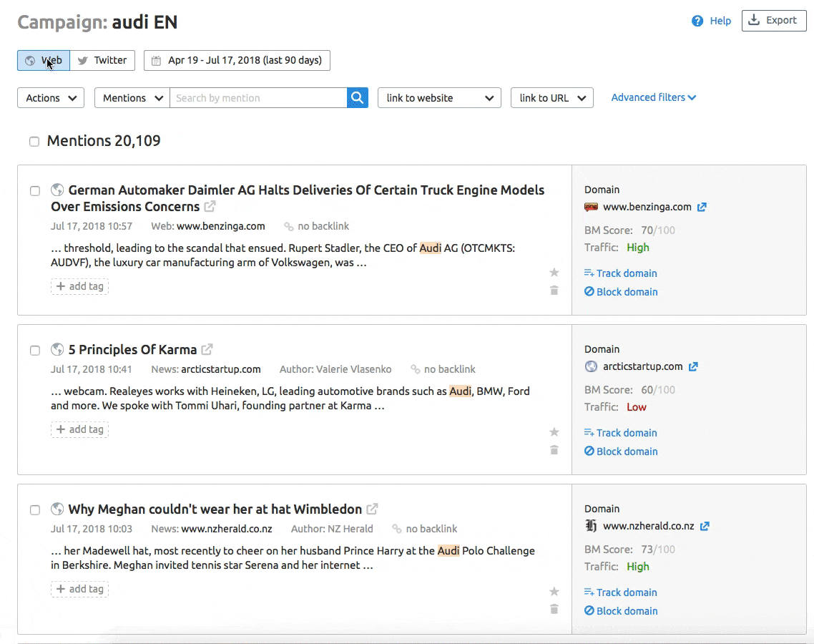The height and width of the screenshot is (644, 814).
Task: Open arcticstartup.com domain external link icon
Action: coord(693,366)
